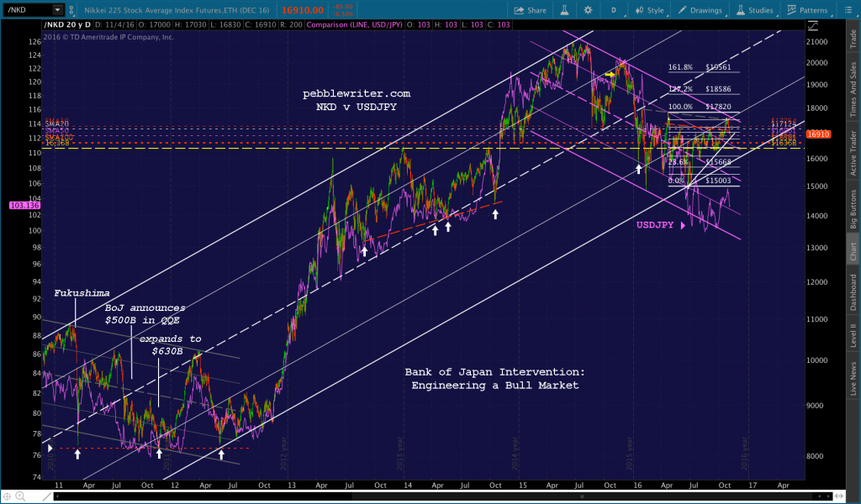The width and height of the screenshot is (861, 504).
Task: Click the 23.6% Fibonacci level label
Action: click(x=679, y=162)
